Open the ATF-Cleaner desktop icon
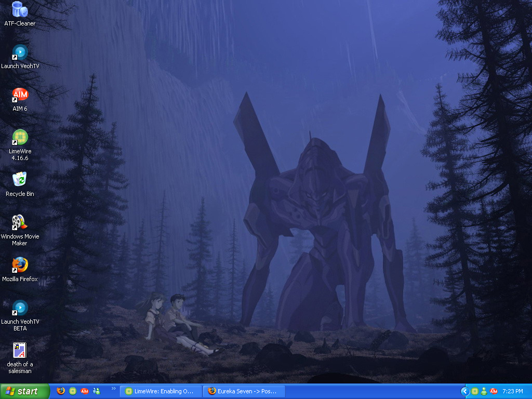 [20, 9]
